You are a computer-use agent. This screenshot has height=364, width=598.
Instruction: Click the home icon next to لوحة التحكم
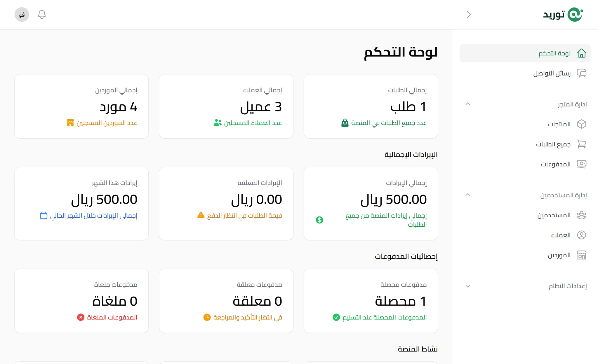(x=582, y=53)
